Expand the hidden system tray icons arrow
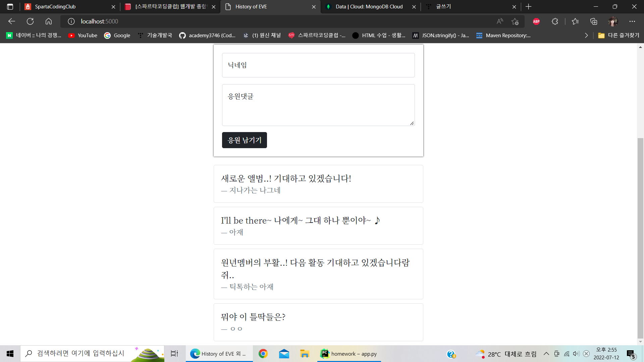 click(x=546, y=354)
